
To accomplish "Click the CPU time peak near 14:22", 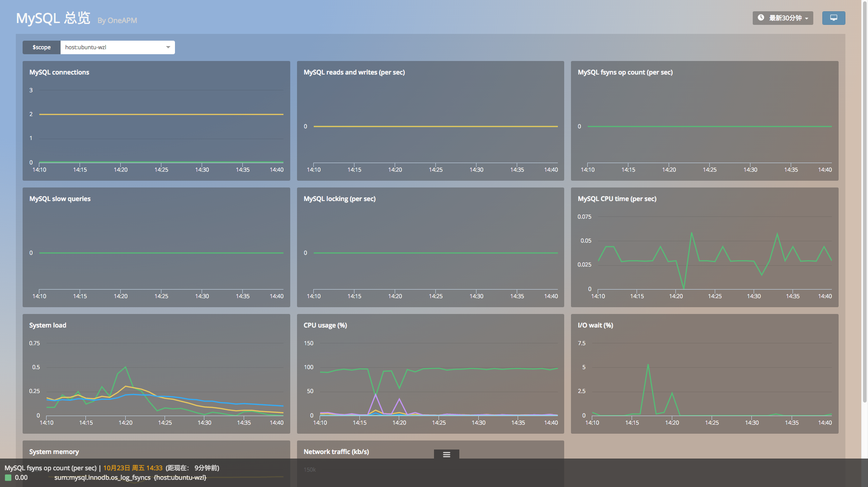I will [691, 234].
